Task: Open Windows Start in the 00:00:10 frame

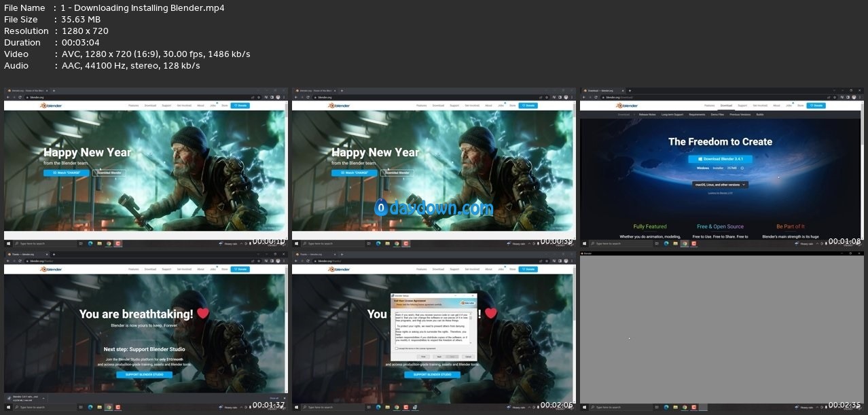Action: 8,243
